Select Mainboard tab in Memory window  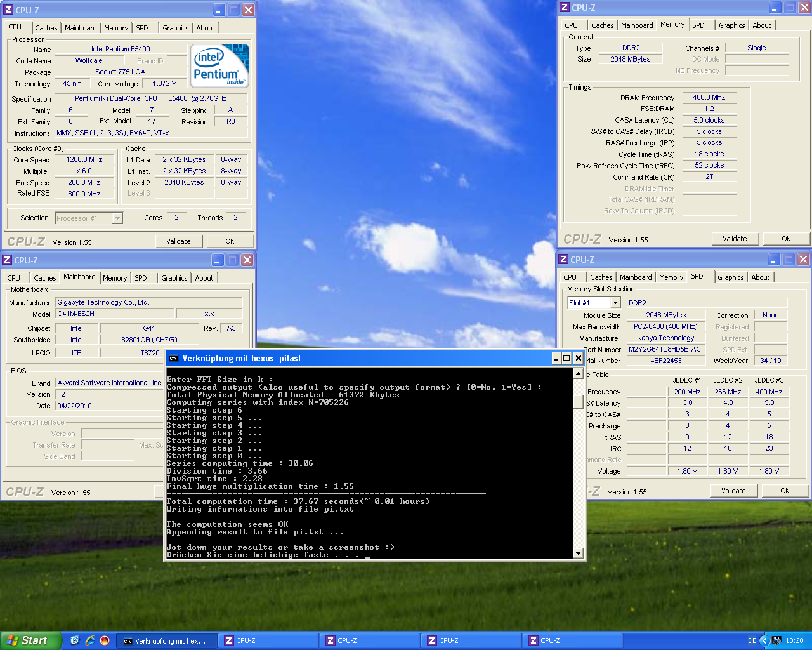click(x=637, y=25)
